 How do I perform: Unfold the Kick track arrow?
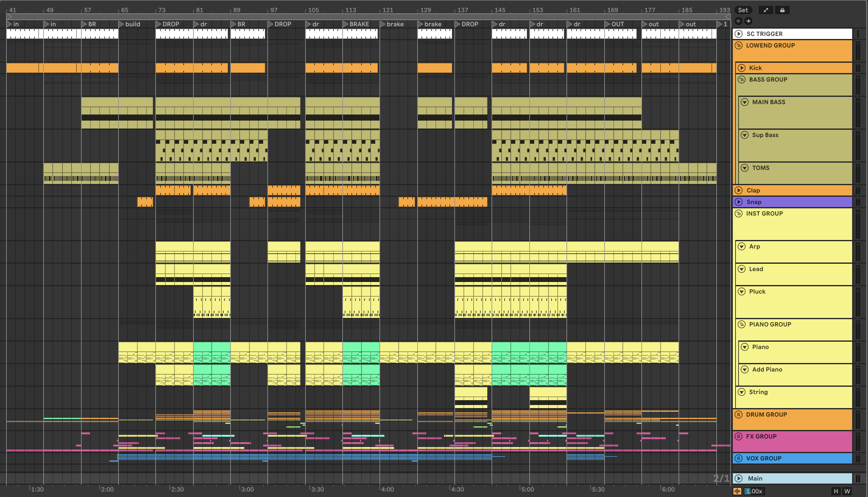[x=742, y=68]
